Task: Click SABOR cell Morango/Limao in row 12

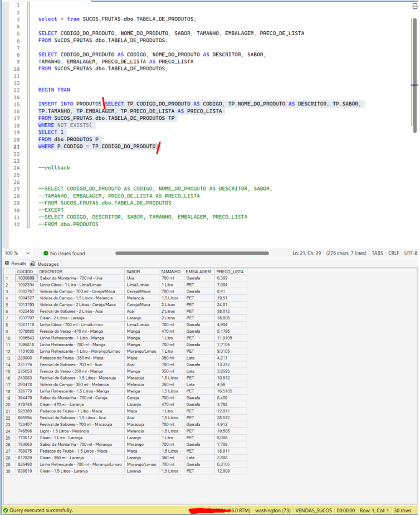Action: [x=141, y=351]
